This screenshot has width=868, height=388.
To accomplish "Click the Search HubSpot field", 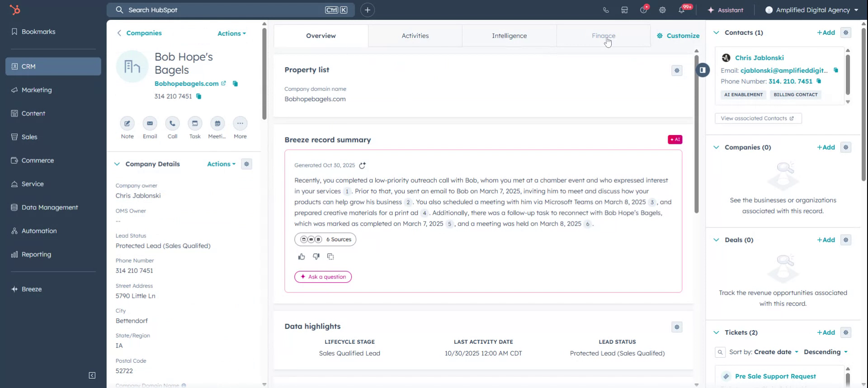I will point(231,10).
